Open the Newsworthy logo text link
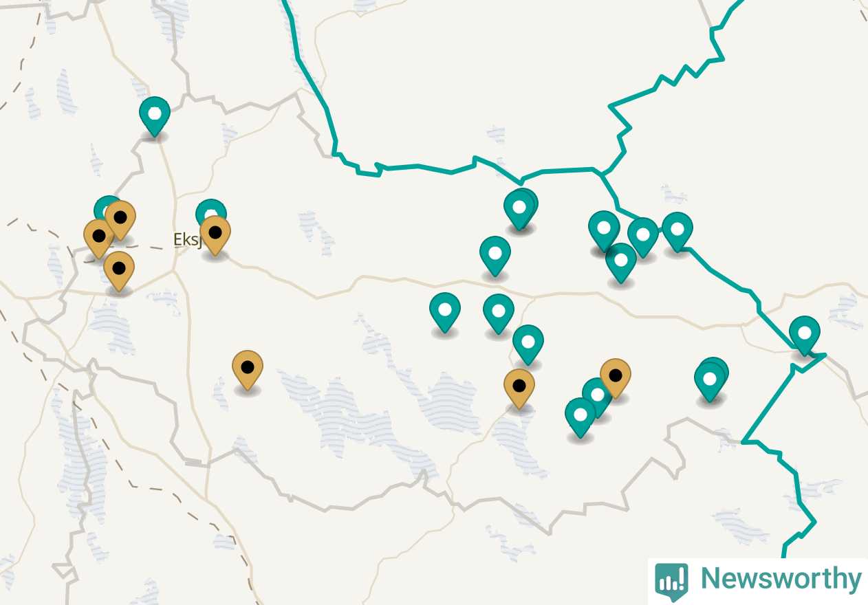The width and height of the screenshot is (868, 605). click(781, 579)
